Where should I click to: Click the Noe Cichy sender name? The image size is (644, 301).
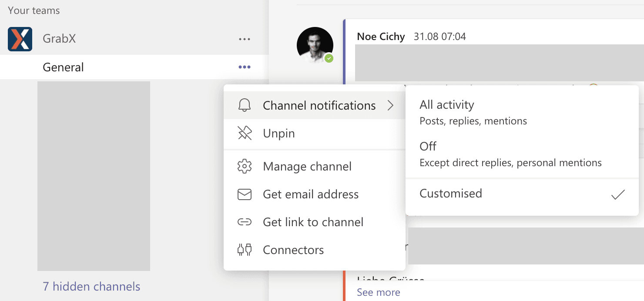click(x=381, y=37)
